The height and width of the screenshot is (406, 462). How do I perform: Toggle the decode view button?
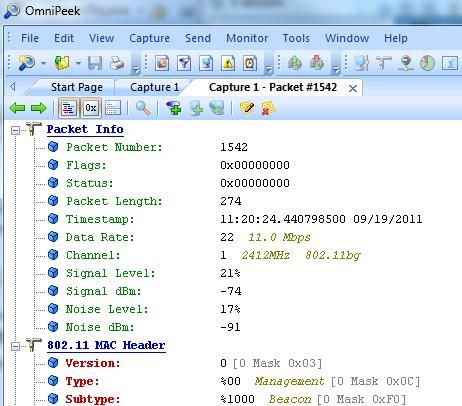(x=69, y=108)
